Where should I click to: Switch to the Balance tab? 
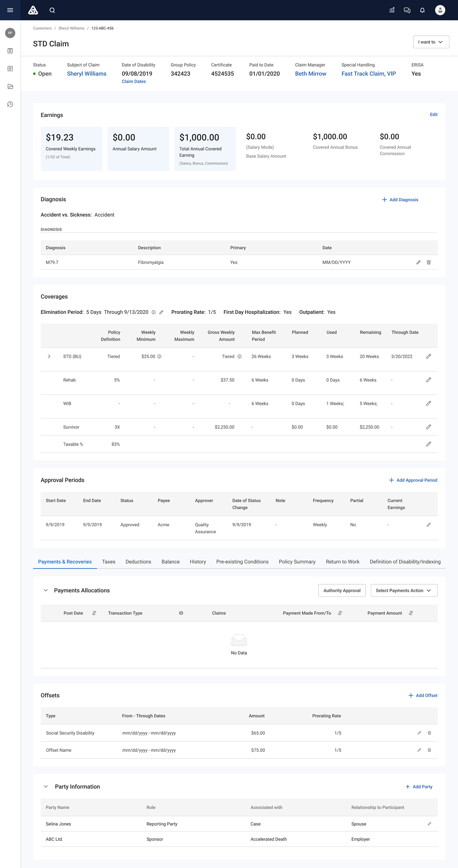tap(170, 562)
